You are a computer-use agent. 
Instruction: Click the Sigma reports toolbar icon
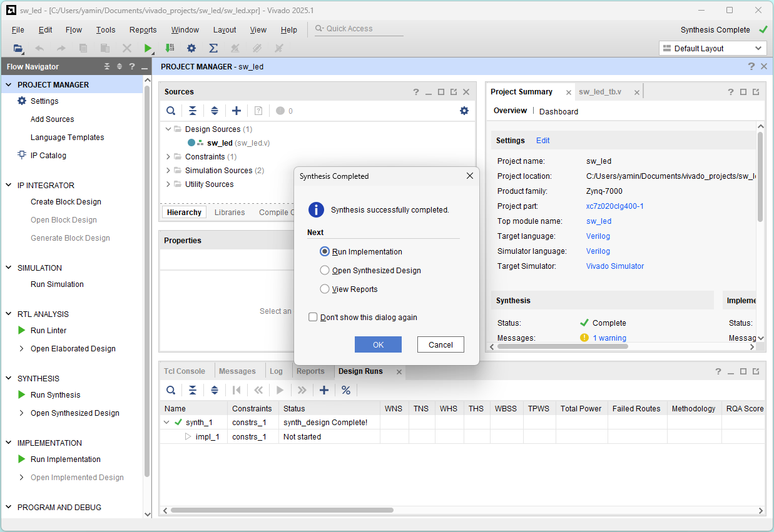(213, 48)
